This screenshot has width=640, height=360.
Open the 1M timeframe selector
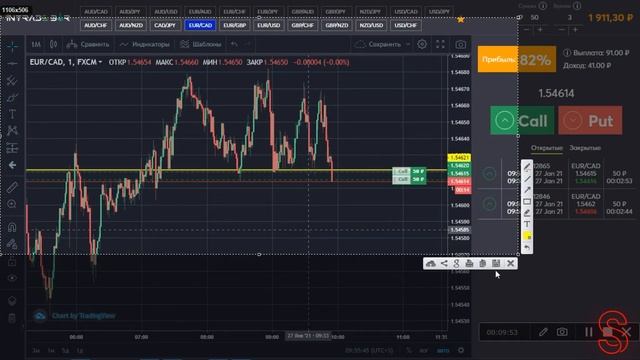[36, 44]
